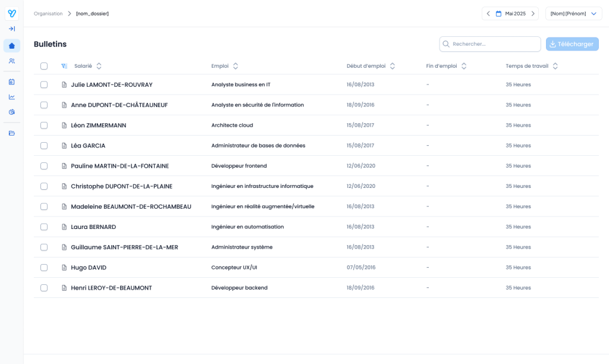Image resolution: width=609 pixels, height=364 pixels.
Task: Click the filter icon beside Salarié header
Action: [64, 66]
